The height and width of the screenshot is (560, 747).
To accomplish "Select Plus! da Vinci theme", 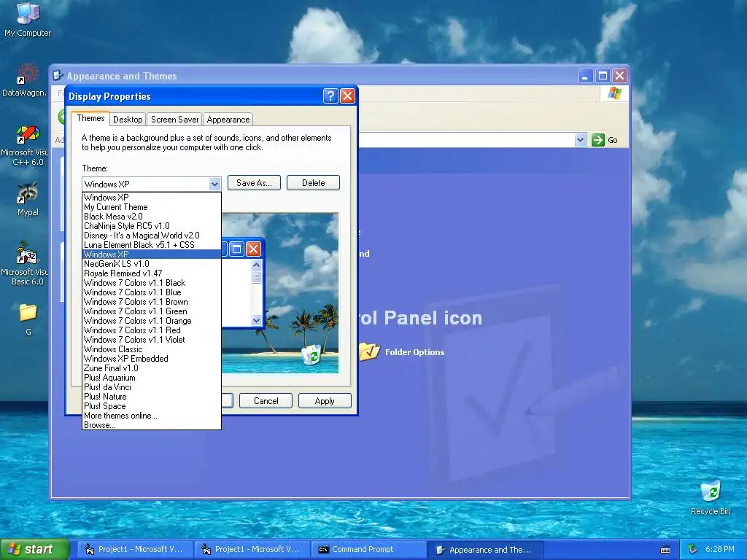I will (152, 387).
